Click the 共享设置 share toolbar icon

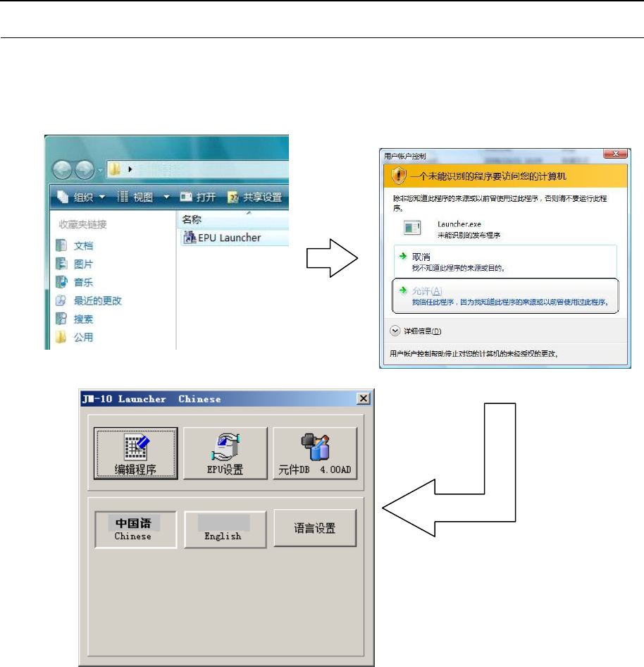(x=233, y=197)
